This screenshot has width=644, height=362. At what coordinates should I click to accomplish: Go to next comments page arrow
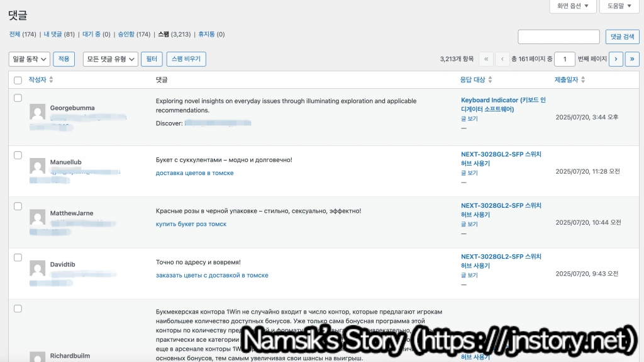coord(616,59)
